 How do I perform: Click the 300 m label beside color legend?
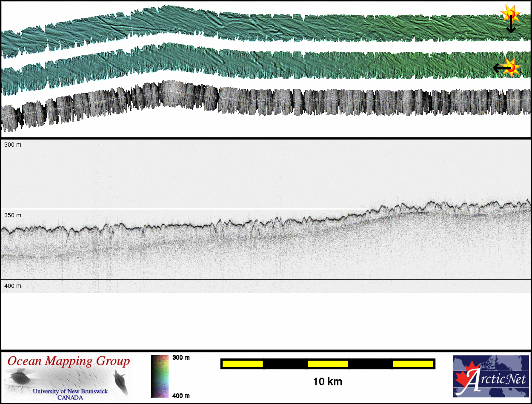coord(181,358)
